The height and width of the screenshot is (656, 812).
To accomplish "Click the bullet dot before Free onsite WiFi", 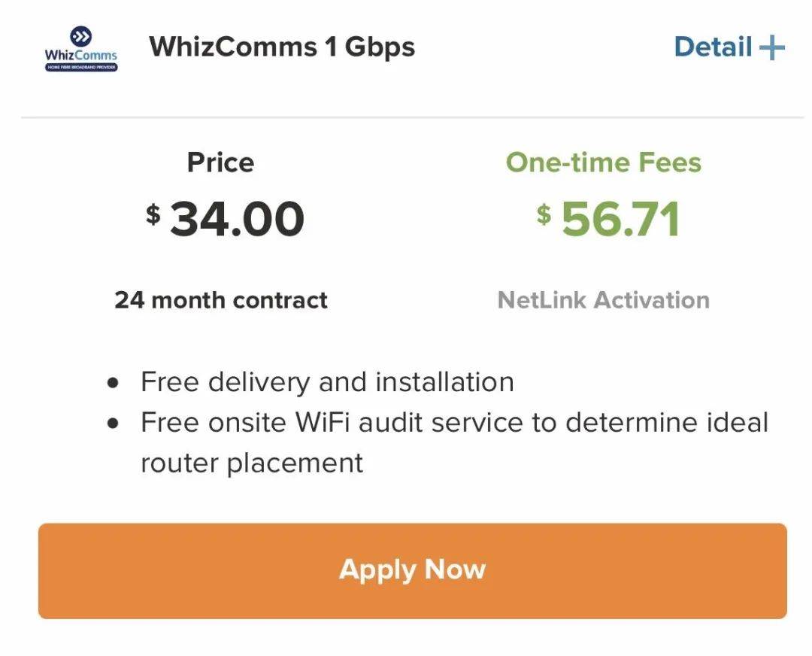I will [114, 423].
